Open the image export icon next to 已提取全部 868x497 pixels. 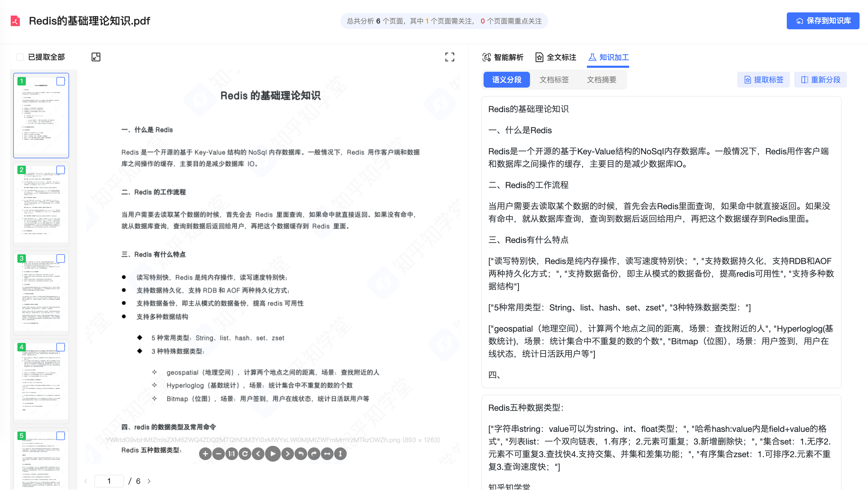96,57
